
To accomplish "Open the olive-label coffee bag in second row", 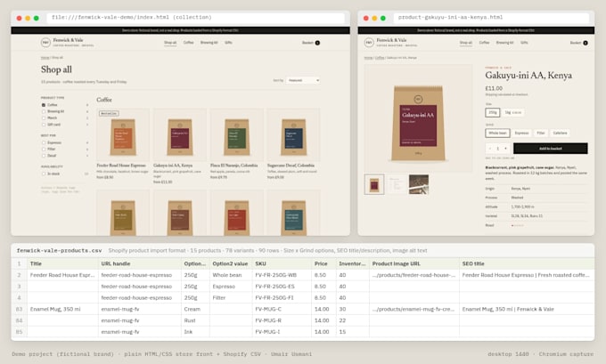I will 123,213.
